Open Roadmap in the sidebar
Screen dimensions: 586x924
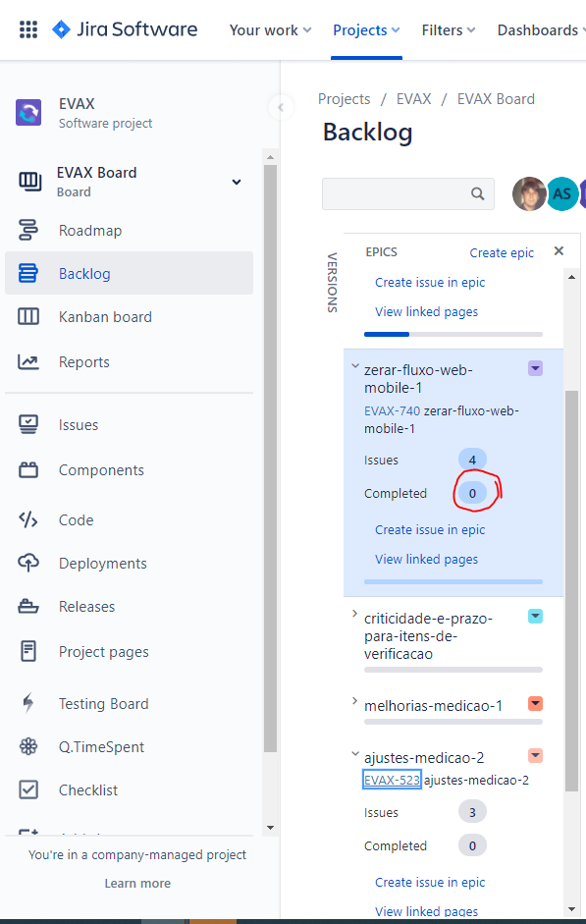(90, 231)
